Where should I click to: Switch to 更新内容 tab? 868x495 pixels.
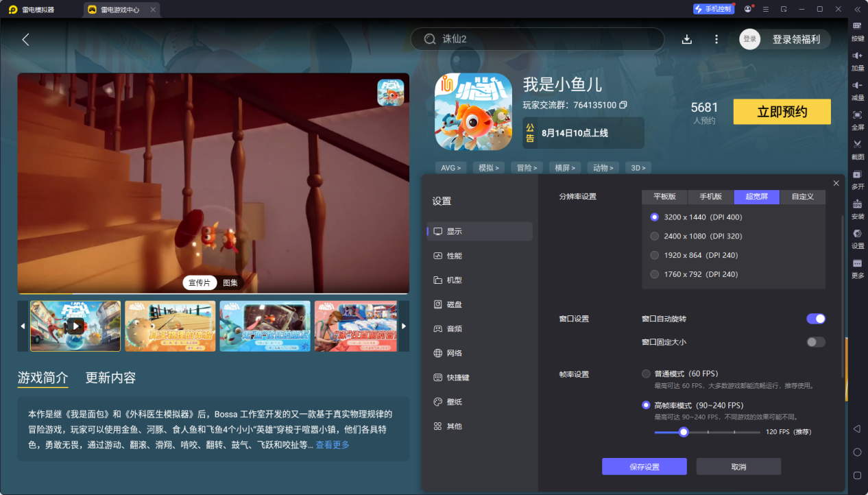tap(110, 378)
